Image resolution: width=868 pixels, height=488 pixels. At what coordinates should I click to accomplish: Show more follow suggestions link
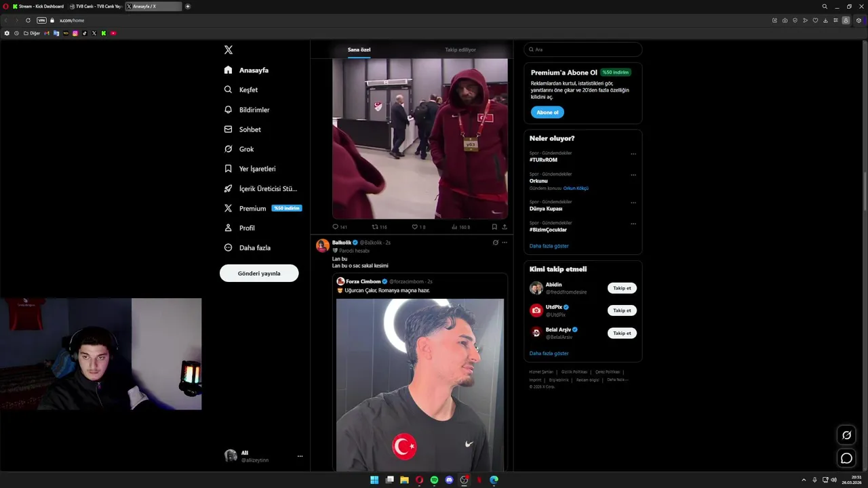[549, 353]
